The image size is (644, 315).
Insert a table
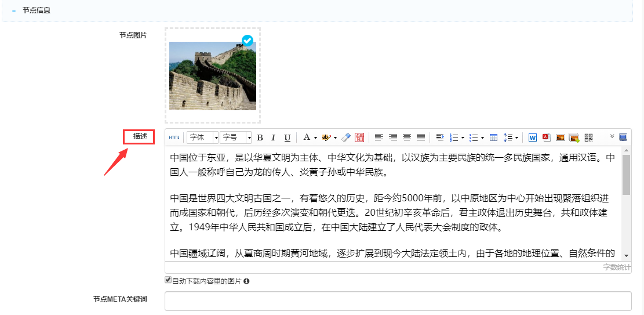click(x=494, y=137)
